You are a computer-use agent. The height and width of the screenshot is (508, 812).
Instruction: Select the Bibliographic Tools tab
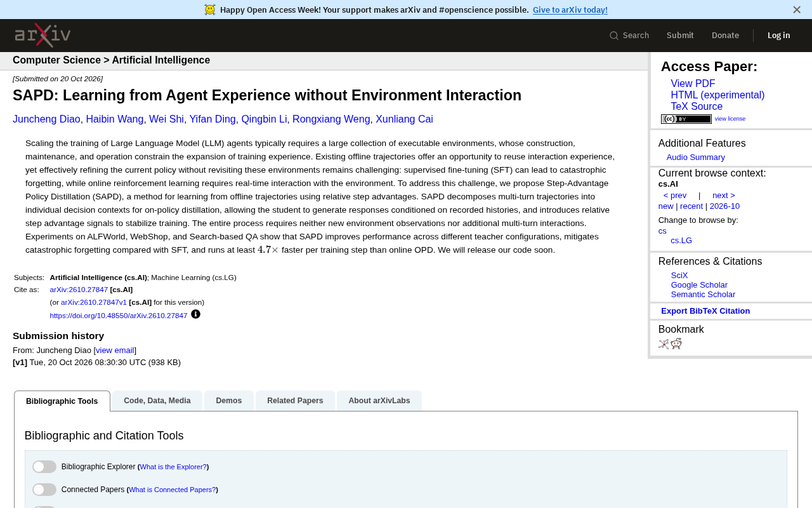[62, 401]
